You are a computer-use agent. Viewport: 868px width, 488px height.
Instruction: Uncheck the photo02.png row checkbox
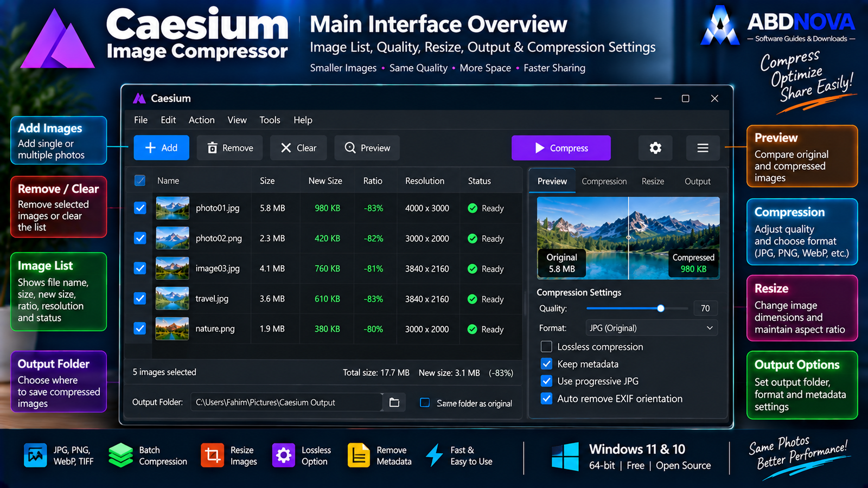pyautogui.click(x=140, y=238)
